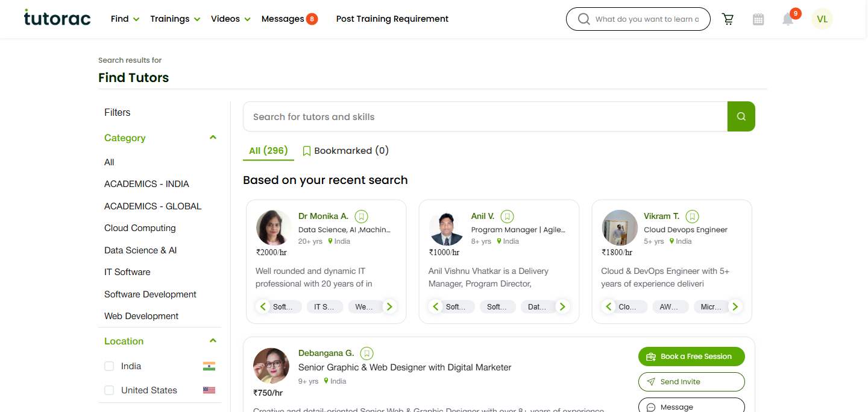Viewport: 868px width, 412px height.
Task: Click Debangana G.'s profile photo
Action: (x=271, y=366)
